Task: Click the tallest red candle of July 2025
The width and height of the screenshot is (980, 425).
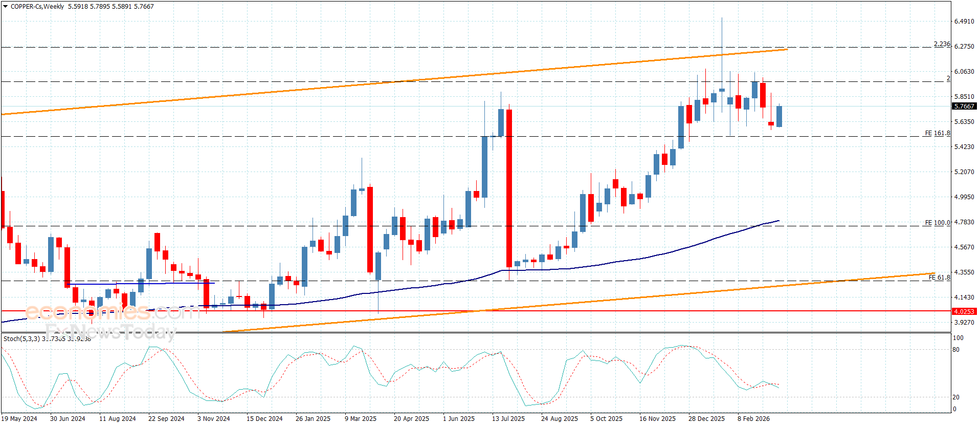Action: click(509, 188)
